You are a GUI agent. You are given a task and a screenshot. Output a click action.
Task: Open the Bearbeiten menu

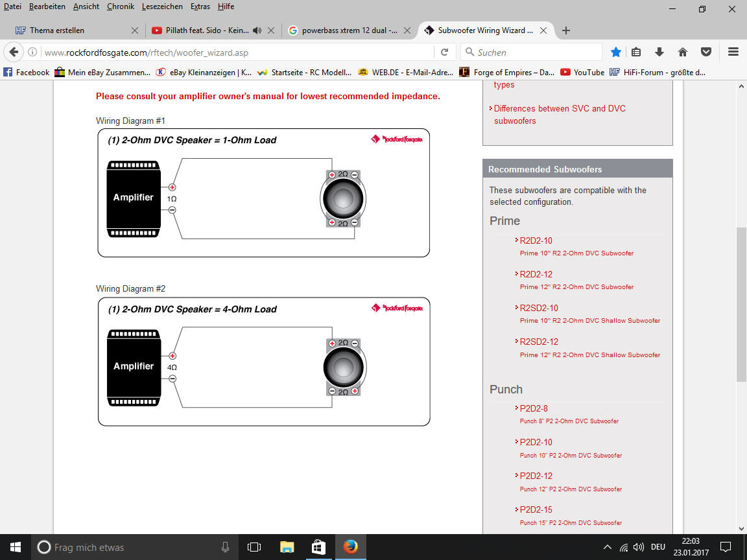pos(47,6)
